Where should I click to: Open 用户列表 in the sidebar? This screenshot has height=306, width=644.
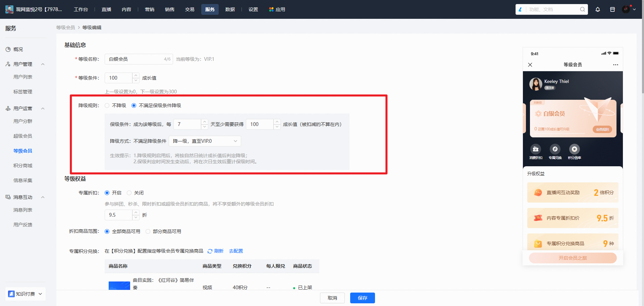tap(23, 77)
